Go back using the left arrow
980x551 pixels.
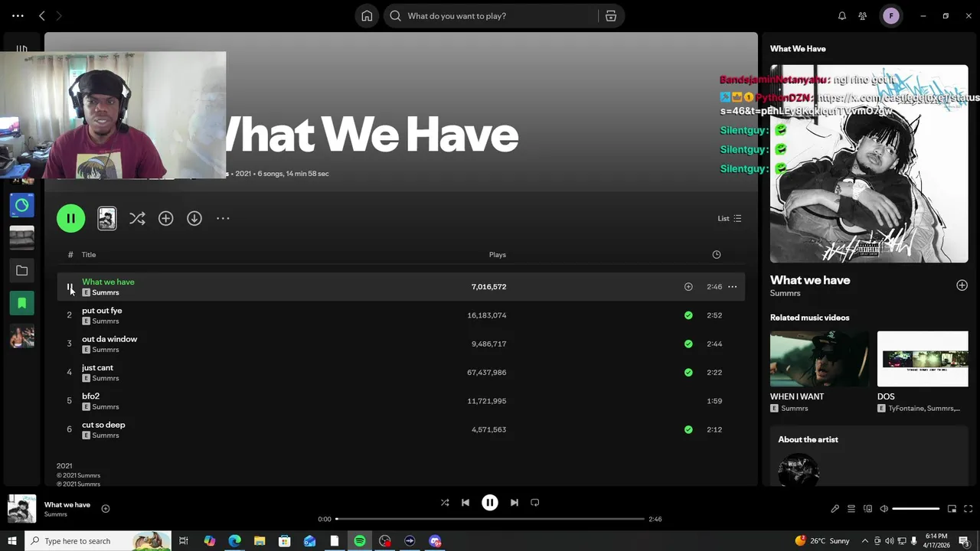(42, 16)
